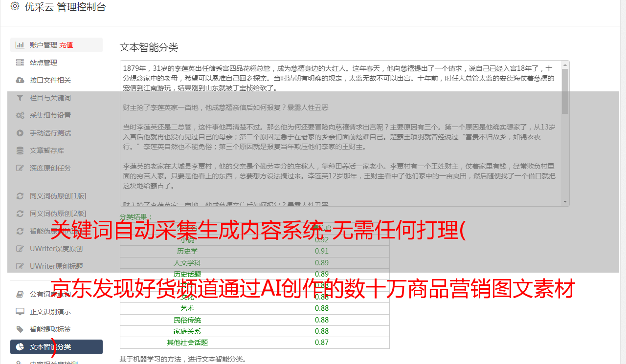Click inside the article text input area
This screenshot has height=364, width=626.
(340, 133)
